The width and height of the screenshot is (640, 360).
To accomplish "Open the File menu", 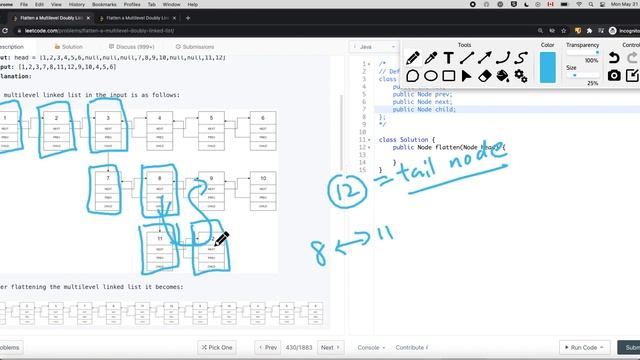I will pyautogui.click(x=24, y=4).
